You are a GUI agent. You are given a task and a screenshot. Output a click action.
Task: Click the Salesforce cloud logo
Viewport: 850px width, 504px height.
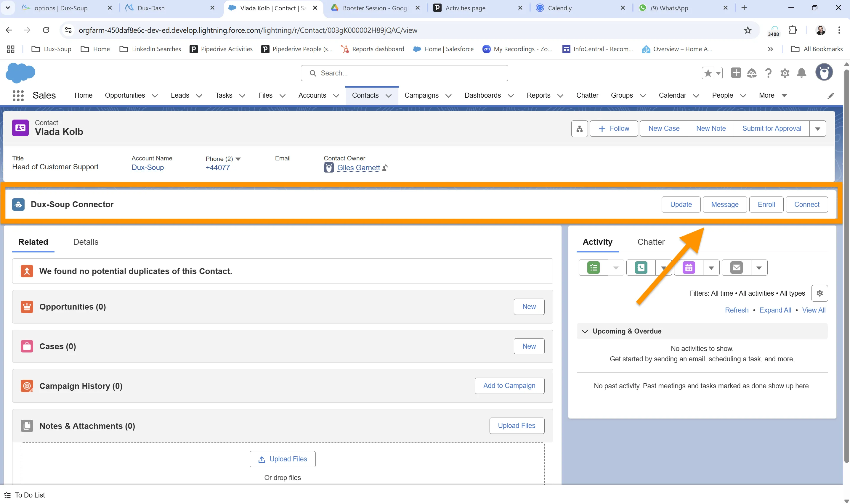[20, 73]
